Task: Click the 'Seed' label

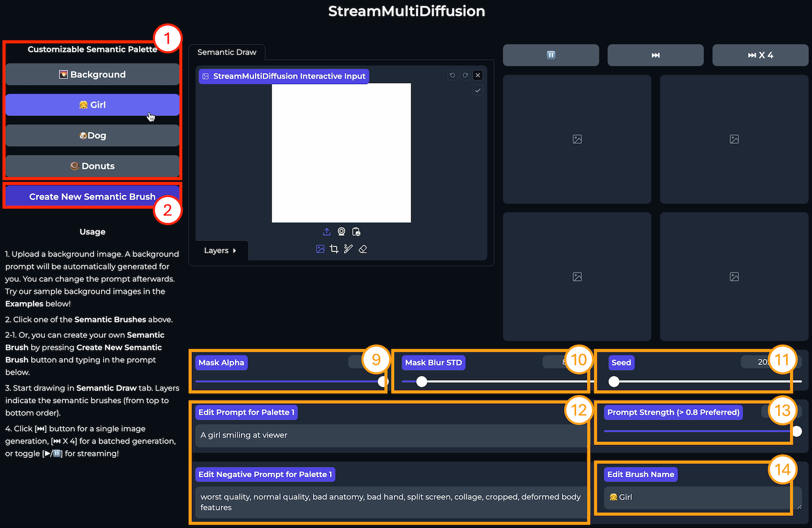Action: click(621, 363)
